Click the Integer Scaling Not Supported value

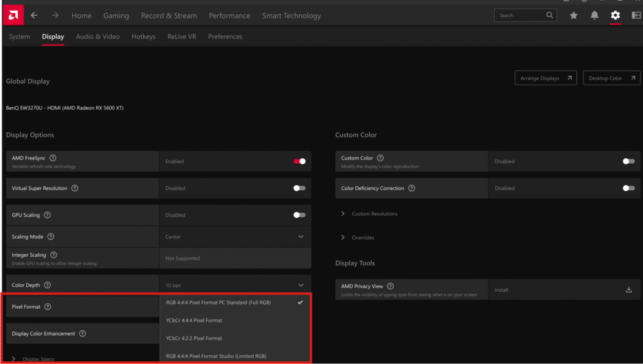183,258
